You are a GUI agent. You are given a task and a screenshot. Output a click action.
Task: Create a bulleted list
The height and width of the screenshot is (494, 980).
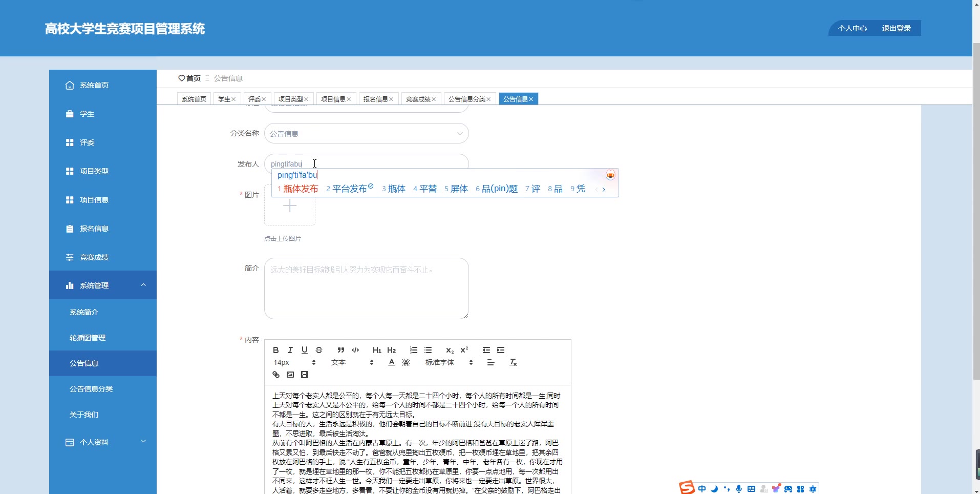pos(428,350)
